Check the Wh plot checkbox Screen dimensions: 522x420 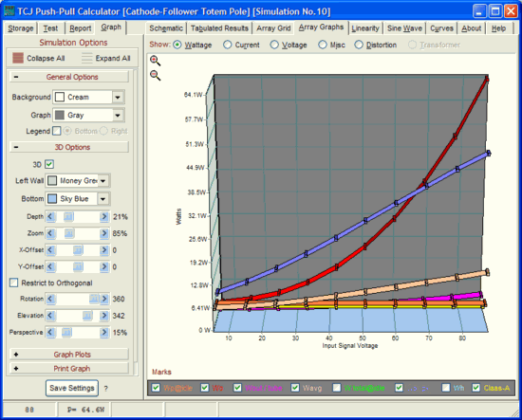pyautogui.click(x=446, y=388)
